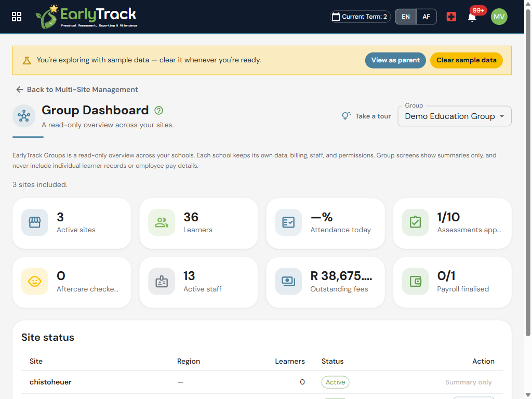Open the MV user avatar menu

coord(499,17)
